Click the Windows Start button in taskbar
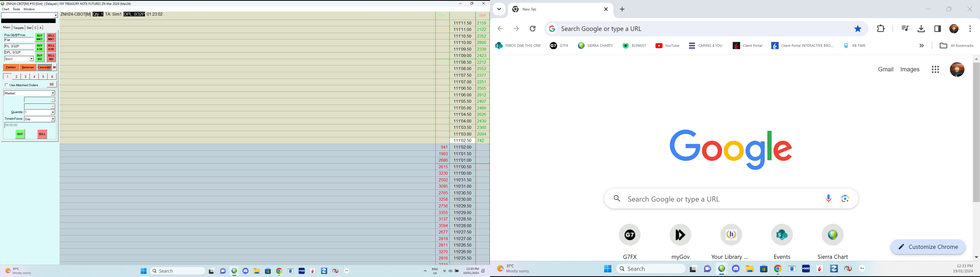 tap(143, 271)
